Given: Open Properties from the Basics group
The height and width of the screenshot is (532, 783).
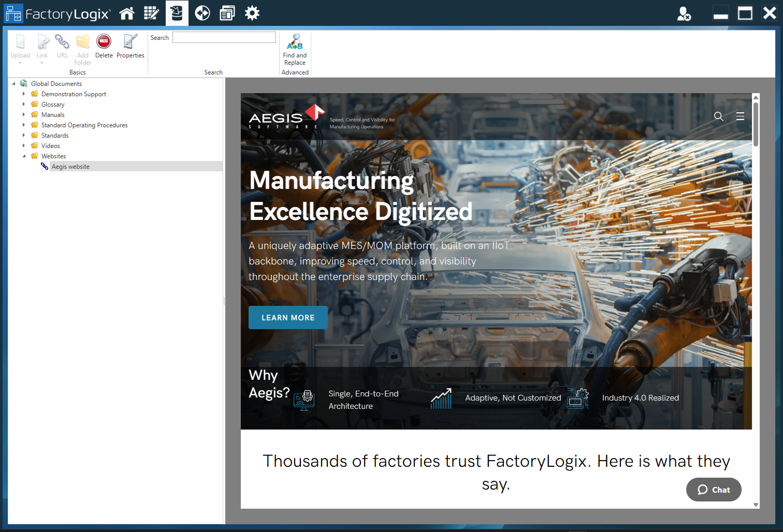Looking at the screenshot, I should pyautogui.click(x=130, y=47).
